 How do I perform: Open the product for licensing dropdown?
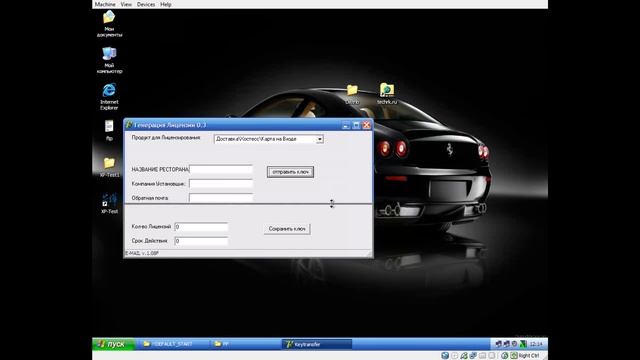coord(320,139)
